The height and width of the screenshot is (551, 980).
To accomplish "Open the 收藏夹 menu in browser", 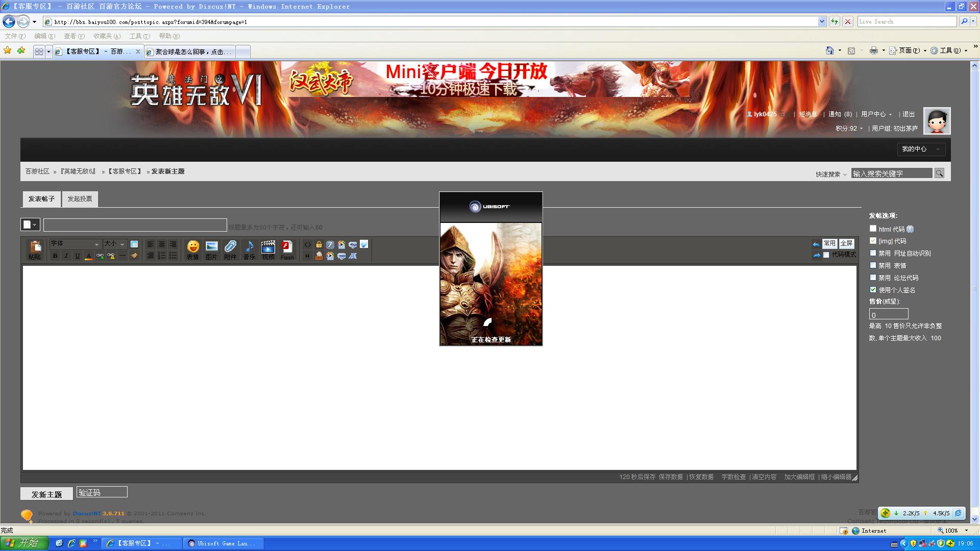I will [x=107, y=36].
